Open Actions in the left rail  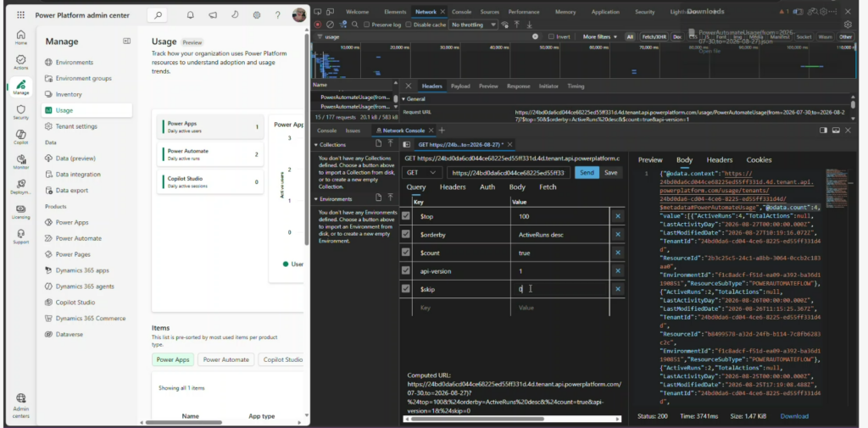(20, 62)
